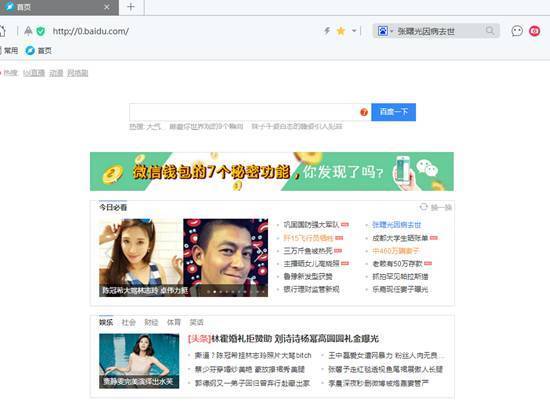Screen dimensions: 550x402
Task: Click the lightning bolt speed mode icon
Action: pyautogui.click(x=327, y=31)
